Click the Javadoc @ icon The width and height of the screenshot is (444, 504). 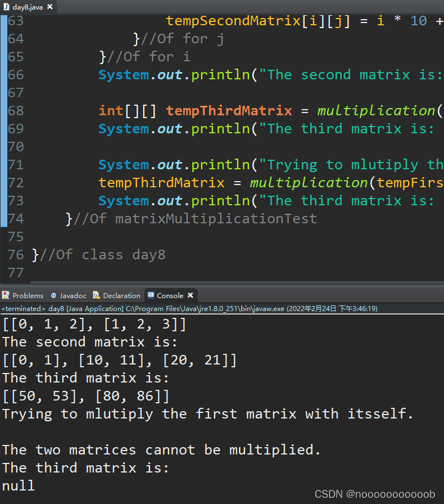pos(53,295)
